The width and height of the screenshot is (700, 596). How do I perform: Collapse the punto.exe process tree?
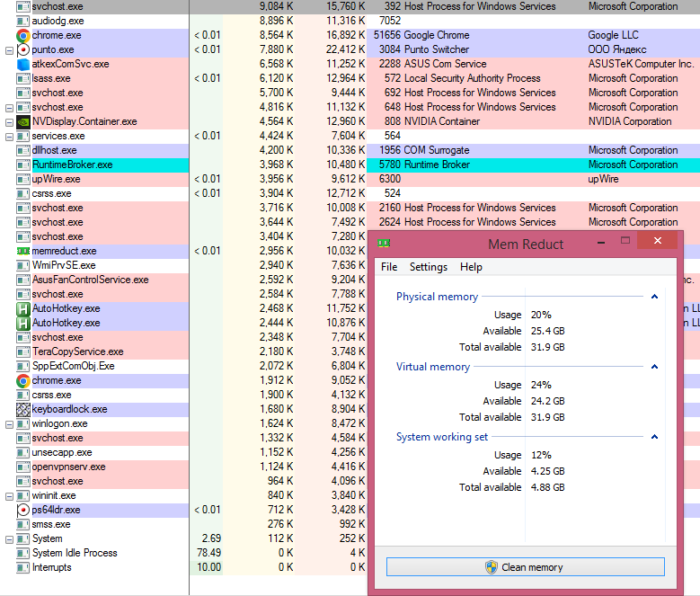(x=9, y=50)
